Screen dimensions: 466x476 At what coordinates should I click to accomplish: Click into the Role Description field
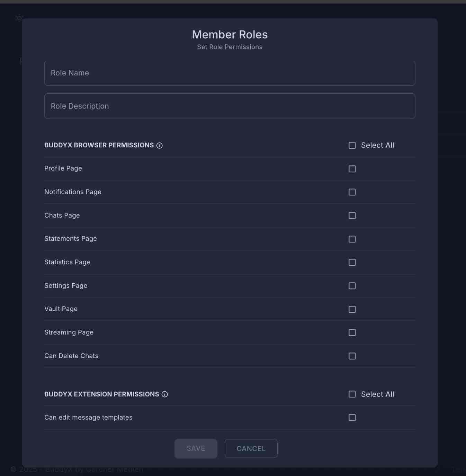point(230,106)
